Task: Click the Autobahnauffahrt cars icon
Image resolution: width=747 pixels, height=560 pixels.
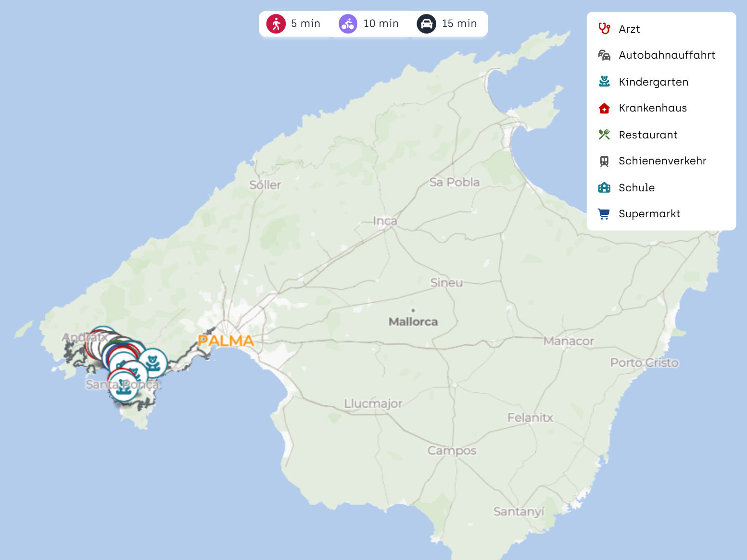Action: (604, 55)
